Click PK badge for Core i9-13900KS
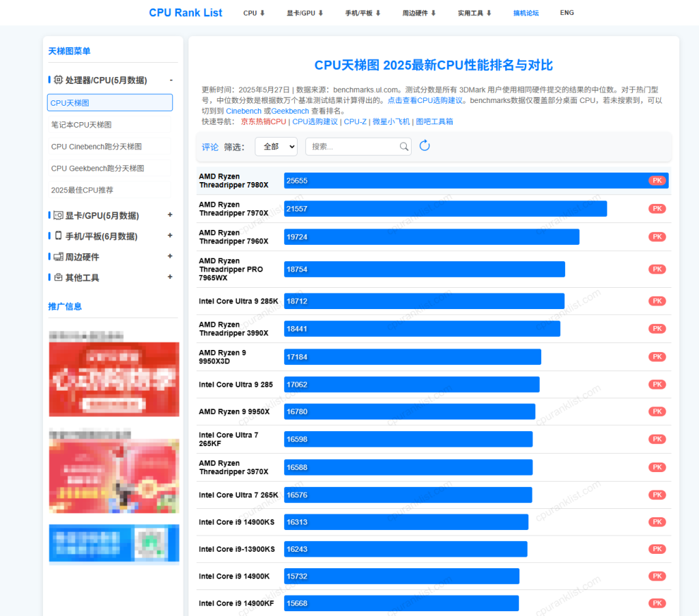This screenshot has height=616, width=699. pyautogui.click(x=657, y=549)
